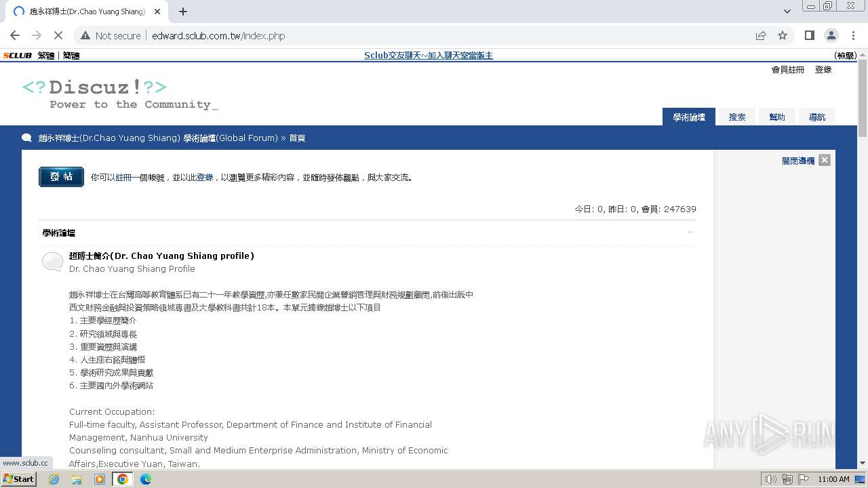Image resolution: width=868 pixels, height=488 pixels.
Task: Bookmark this page with the star icon
Action: coord(783,35)
